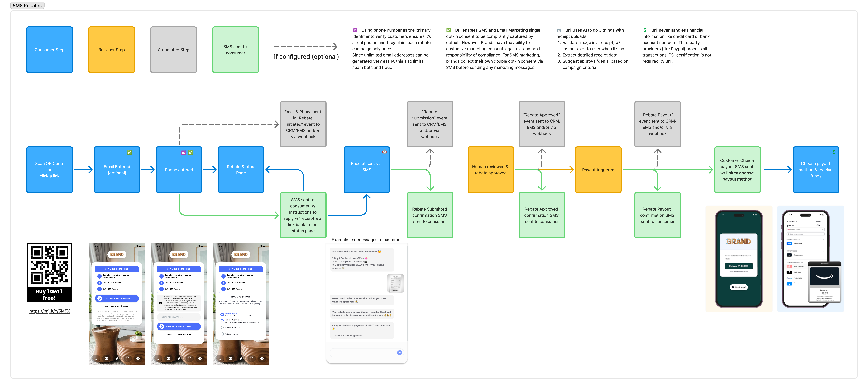868x389 pixels.
Task: Select the Payout triggered box
Action: pos(598,170)
